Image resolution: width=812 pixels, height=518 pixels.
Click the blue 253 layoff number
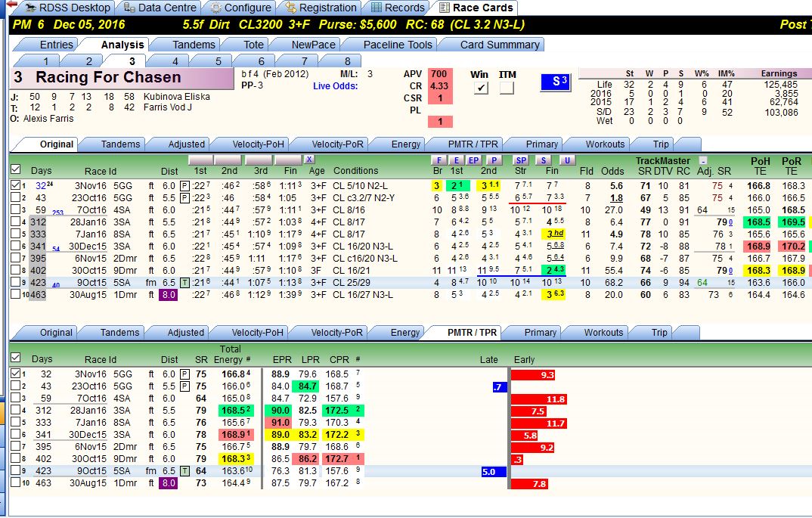[57, 212]
